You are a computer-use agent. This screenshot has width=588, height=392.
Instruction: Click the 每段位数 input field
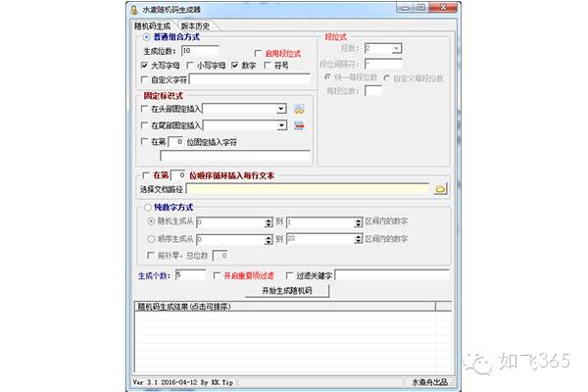[373, 90]
